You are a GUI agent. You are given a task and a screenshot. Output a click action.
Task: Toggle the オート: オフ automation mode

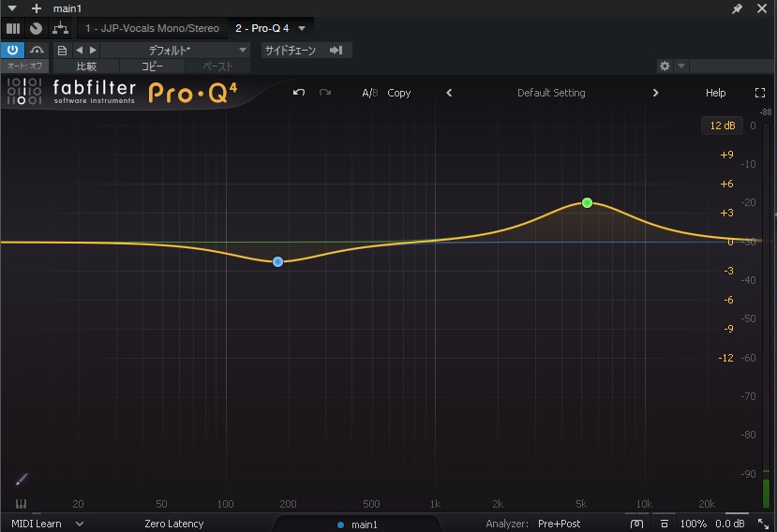point(24,66)
